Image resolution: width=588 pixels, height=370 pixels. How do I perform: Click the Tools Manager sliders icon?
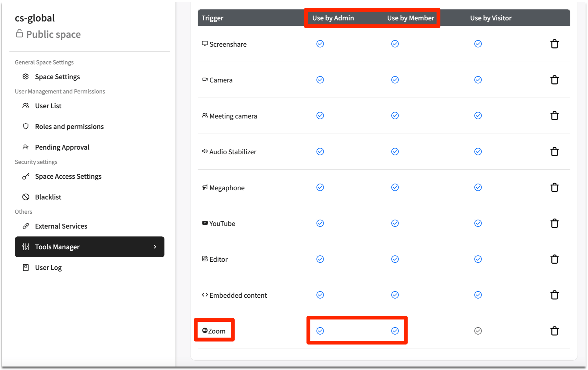pyautogui.click(x=26, y=247)
